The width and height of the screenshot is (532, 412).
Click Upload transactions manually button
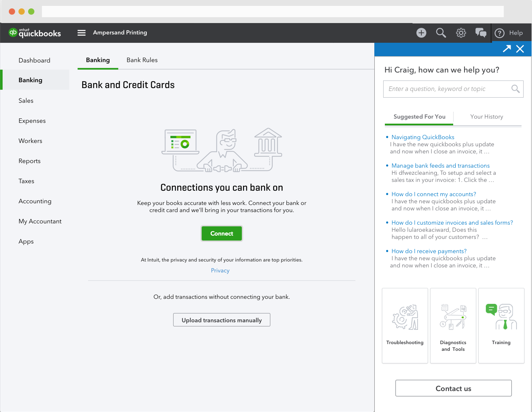pyautogui.click(x=222, y=320)
